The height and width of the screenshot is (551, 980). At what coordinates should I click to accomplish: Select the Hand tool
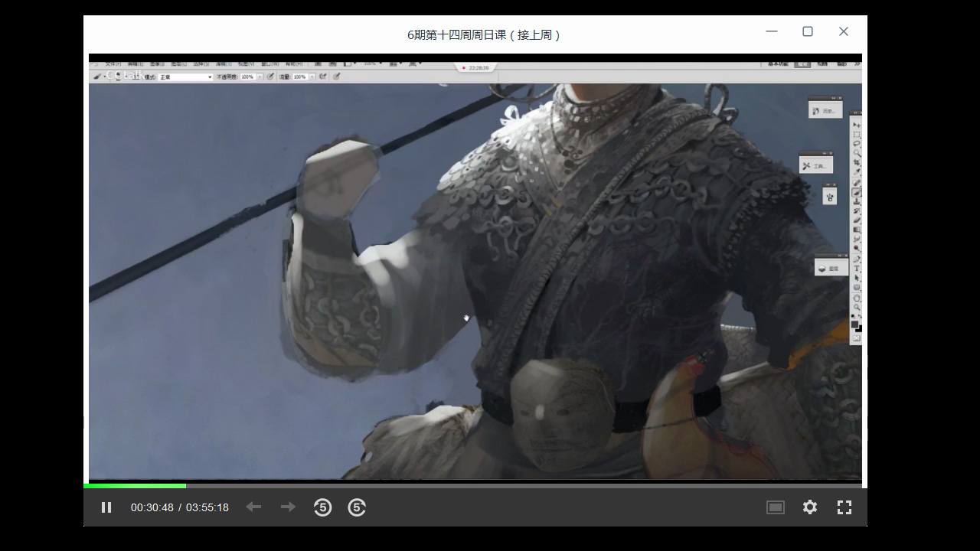[x=857, y=298]
